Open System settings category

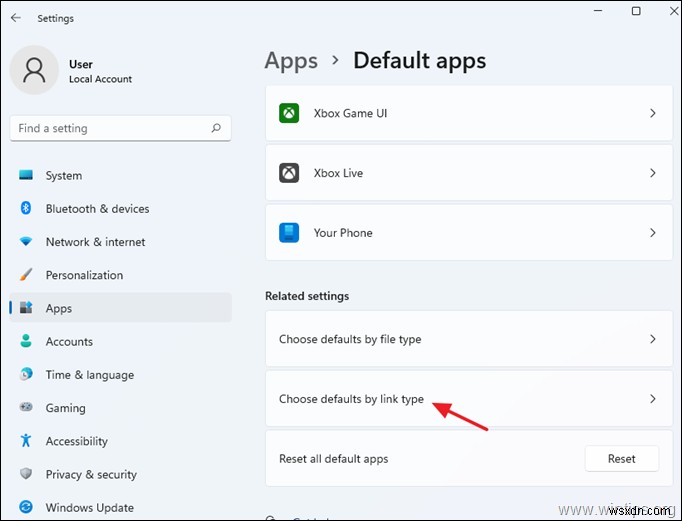(120, 175)
